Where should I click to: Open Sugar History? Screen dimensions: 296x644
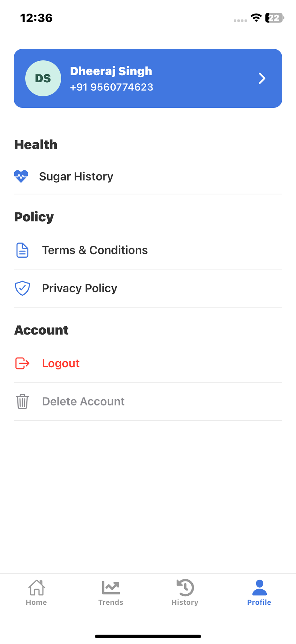(148, 176)
